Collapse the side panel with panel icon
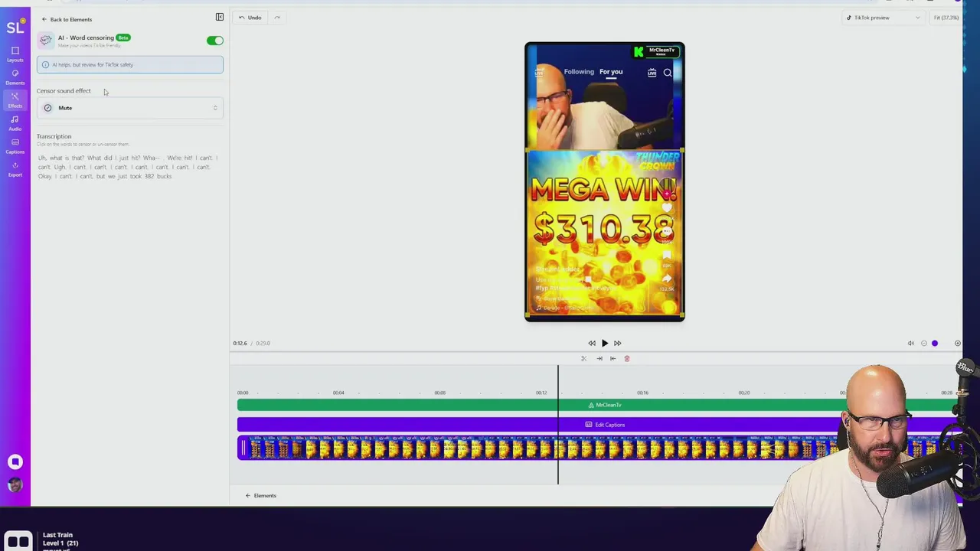The image size is (980, 551). pos(220,17)
